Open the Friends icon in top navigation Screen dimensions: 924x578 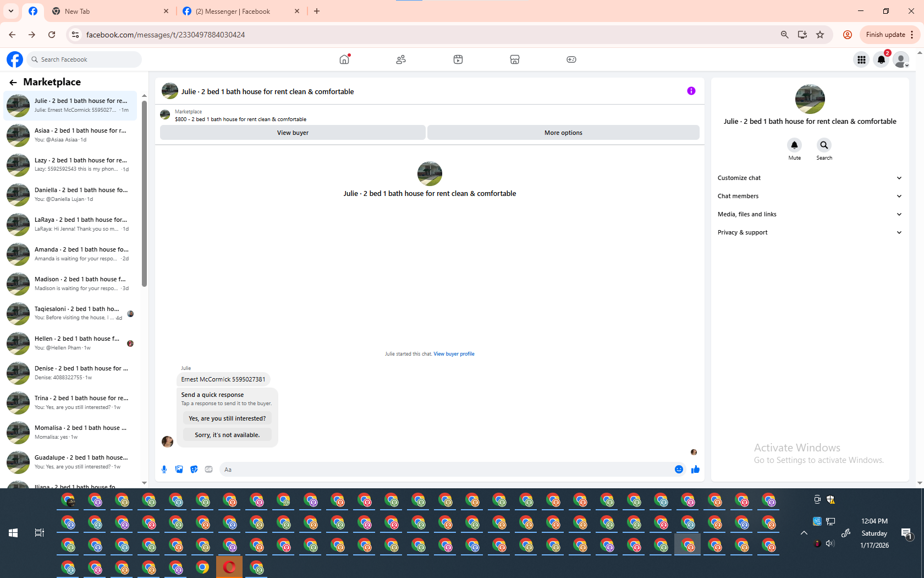pos(401,59)
